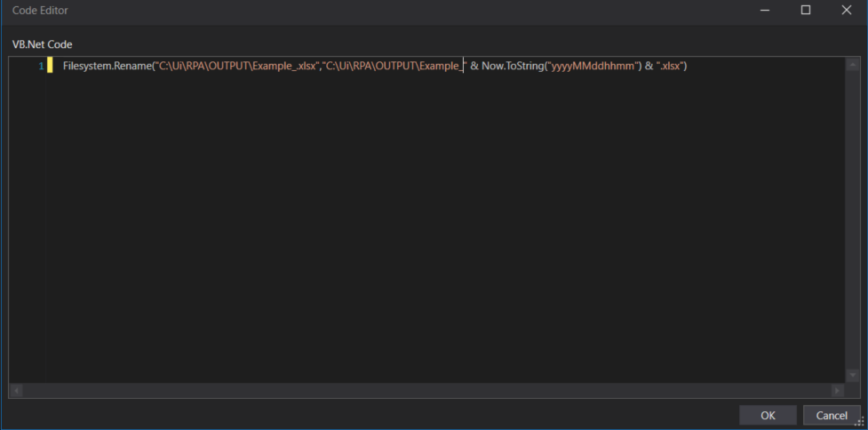
Task: Click the first path string ending in Example_.xlsx
Action: coord(235,66)
